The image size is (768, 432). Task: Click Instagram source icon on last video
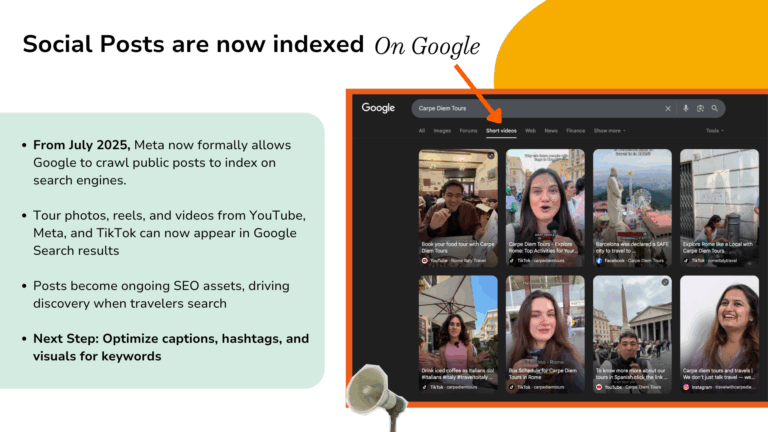[686, 386]
